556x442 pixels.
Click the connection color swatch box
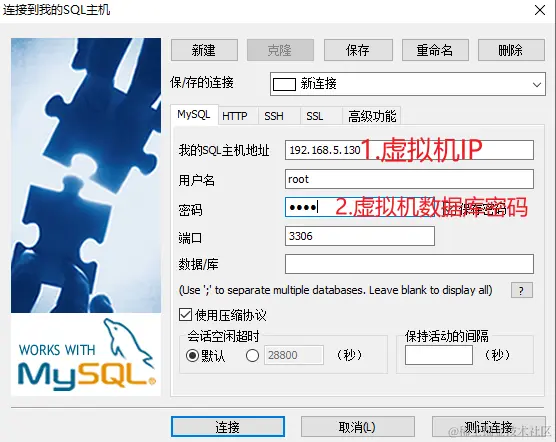click(284, 84)
